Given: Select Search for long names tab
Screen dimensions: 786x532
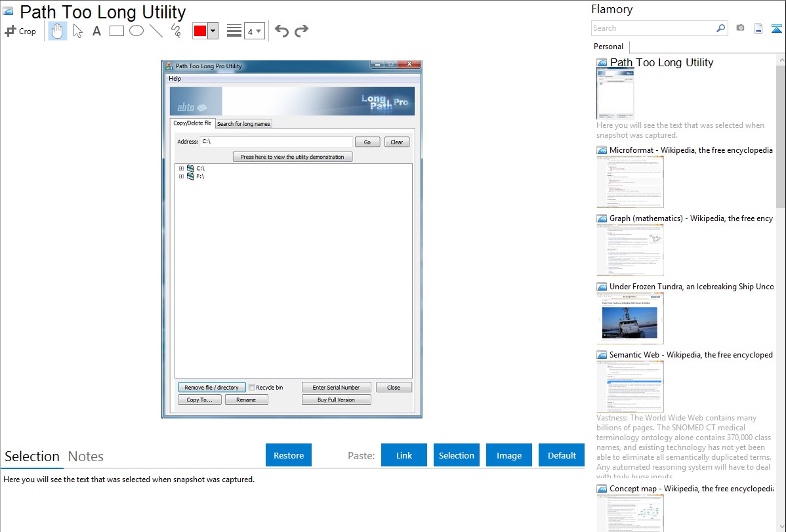Looking at the screenshot, I should click(x=243, y=124).
